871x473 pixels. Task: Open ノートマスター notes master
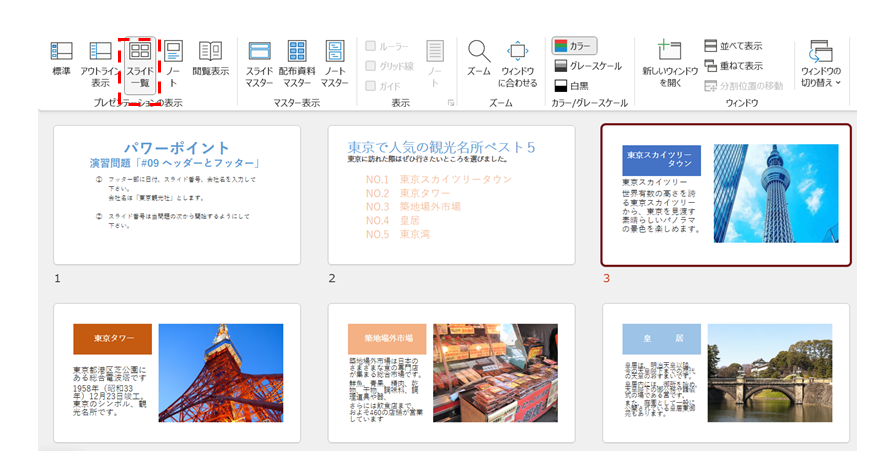click(334, 61)
